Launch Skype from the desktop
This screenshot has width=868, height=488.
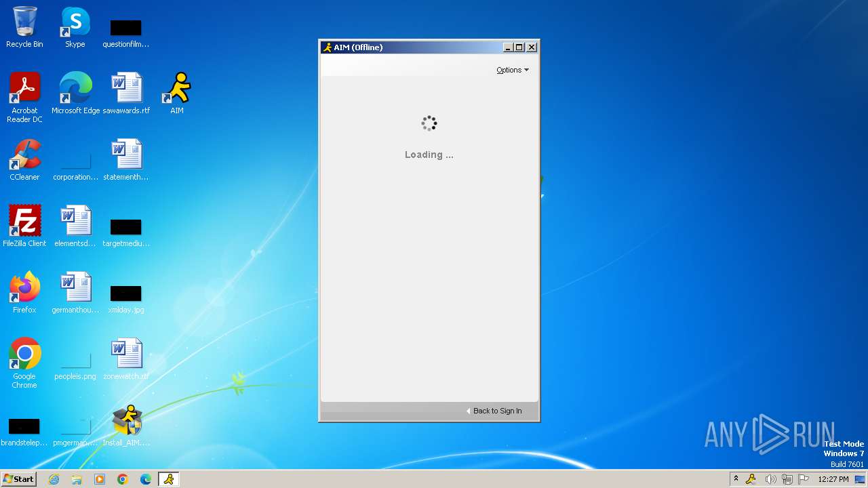75,27
